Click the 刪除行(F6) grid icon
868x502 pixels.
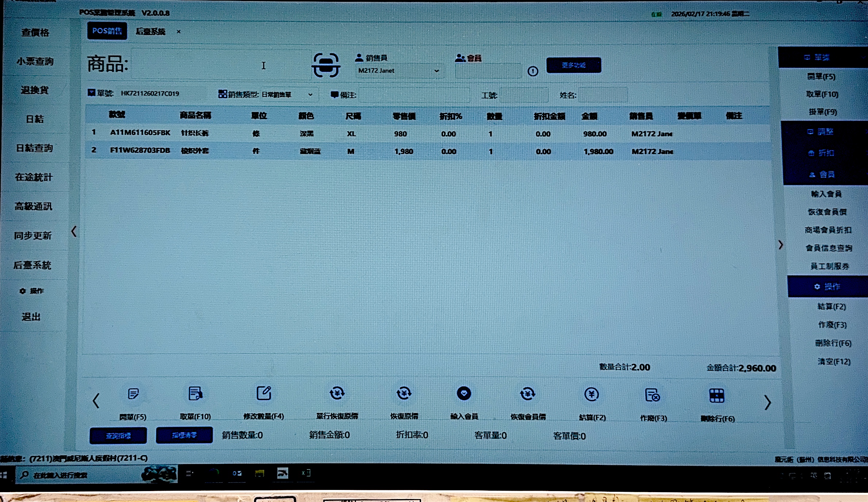(717, 396)
